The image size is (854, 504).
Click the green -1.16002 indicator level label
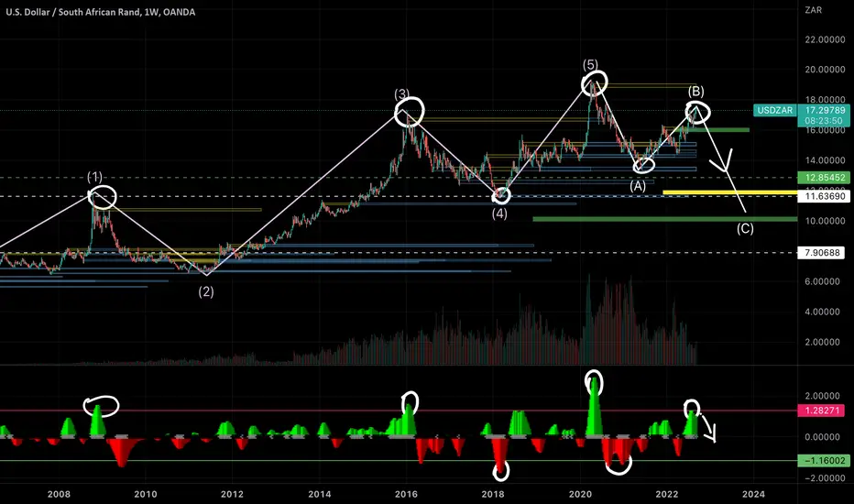coord(824,460)
